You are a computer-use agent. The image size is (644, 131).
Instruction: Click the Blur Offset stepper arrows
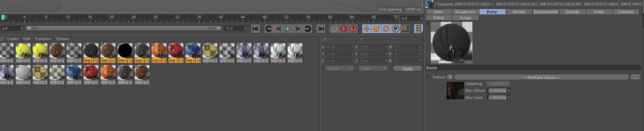click(x=509, y=91)
